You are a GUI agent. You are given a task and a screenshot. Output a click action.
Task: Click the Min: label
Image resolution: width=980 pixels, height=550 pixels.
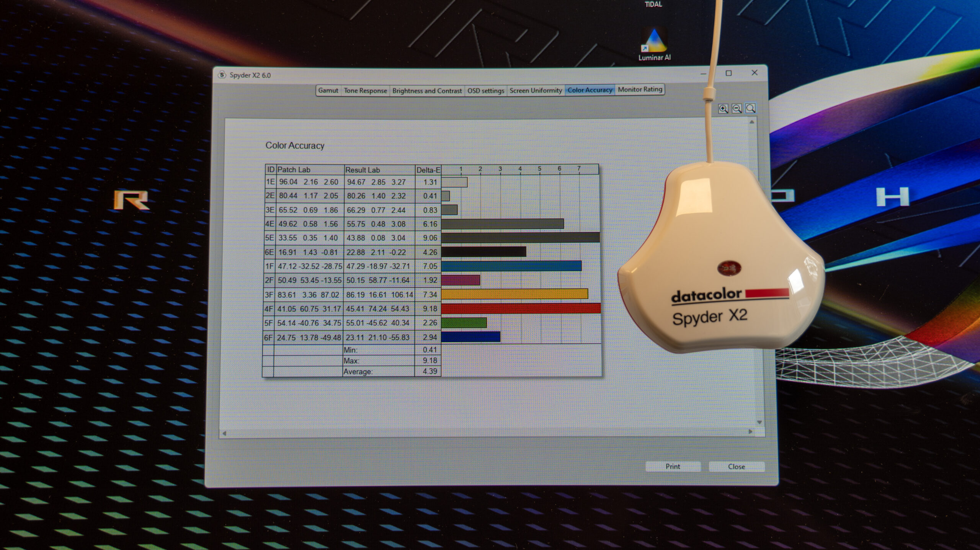350,350
